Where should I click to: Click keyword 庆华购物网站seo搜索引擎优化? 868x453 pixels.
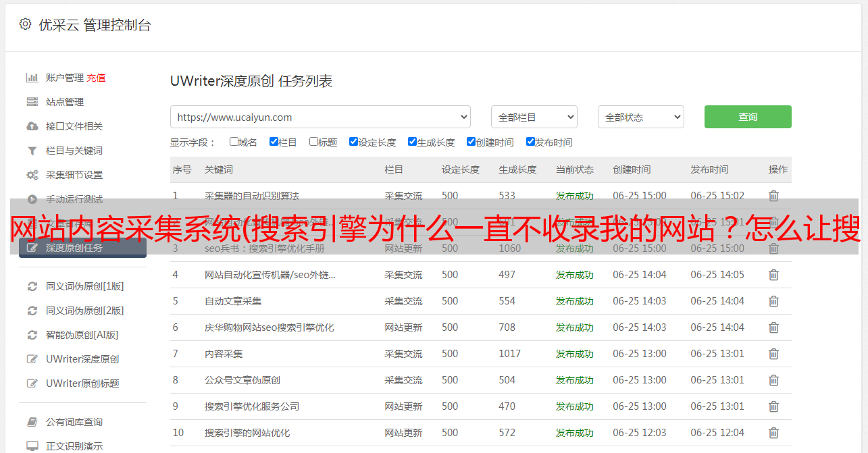click(270, 327)
